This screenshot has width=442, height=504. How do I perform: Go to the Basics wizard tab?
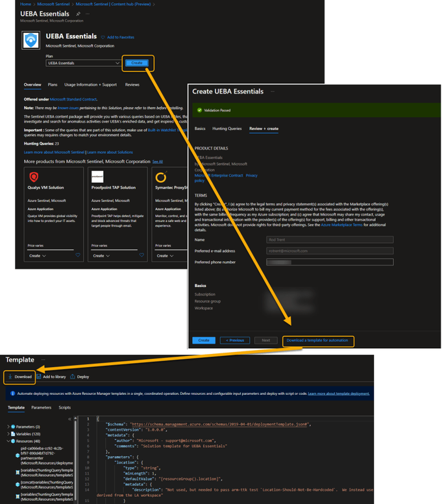(200, 129)
